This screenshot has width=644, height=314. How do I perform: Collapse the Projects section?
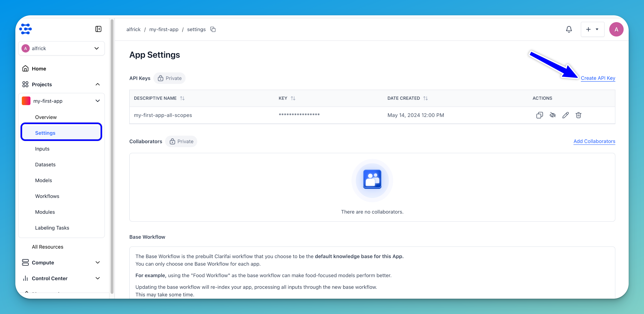coord(98,84)
